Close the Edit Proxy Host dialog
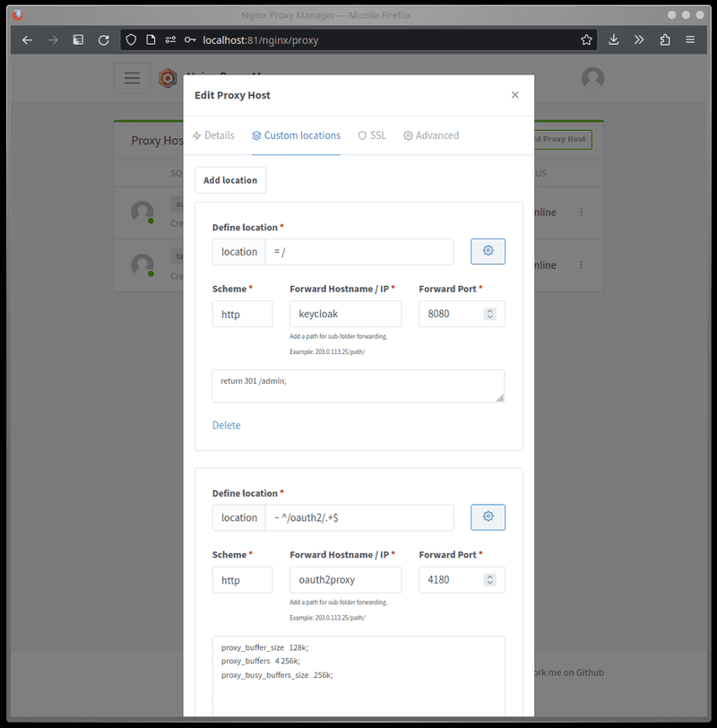Screen dimensions: 717x728 coord(514,95)
